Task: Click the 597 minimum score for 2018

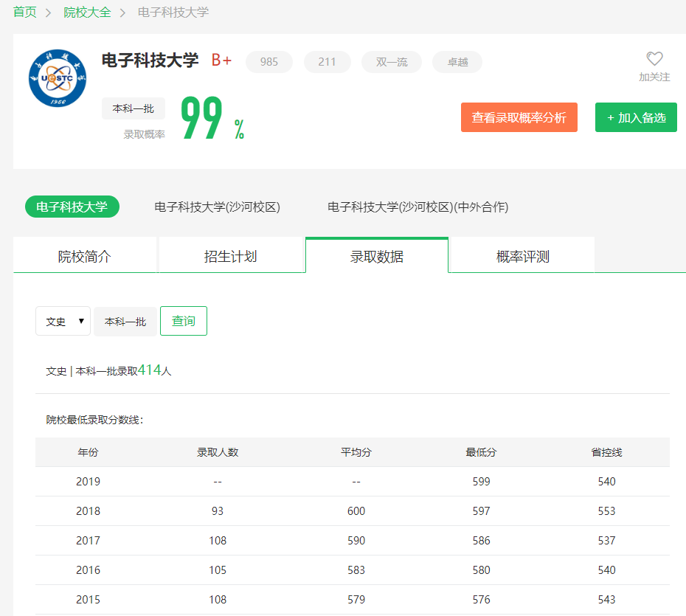Action: click(x=481, y=511)
